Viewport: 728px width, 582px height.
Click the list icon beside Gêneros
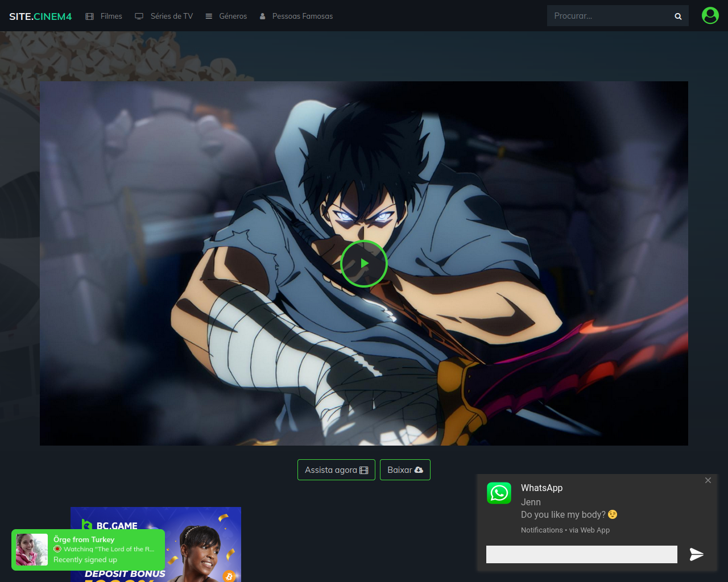pyautogui.click(x=209, y=16)
